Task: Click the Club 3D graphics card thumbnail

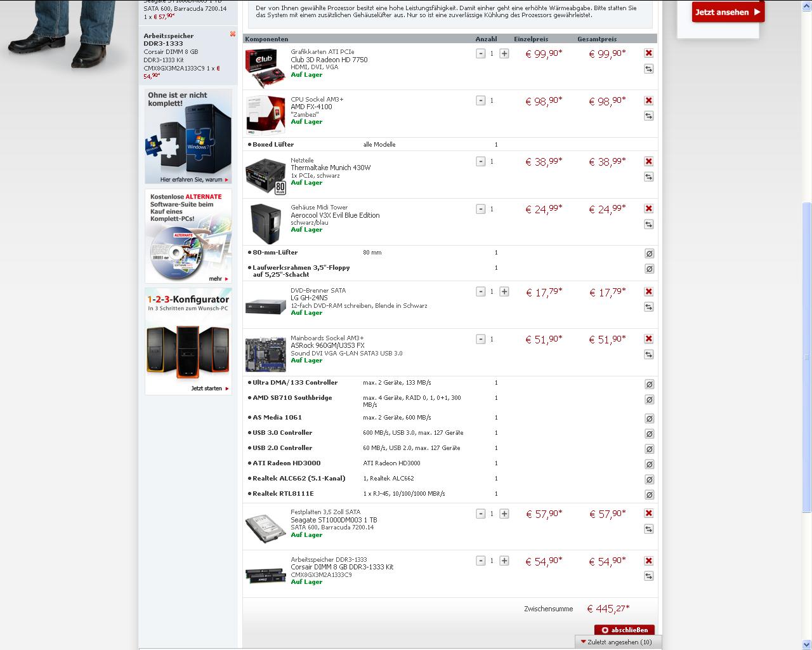Action: click(265, 68)
